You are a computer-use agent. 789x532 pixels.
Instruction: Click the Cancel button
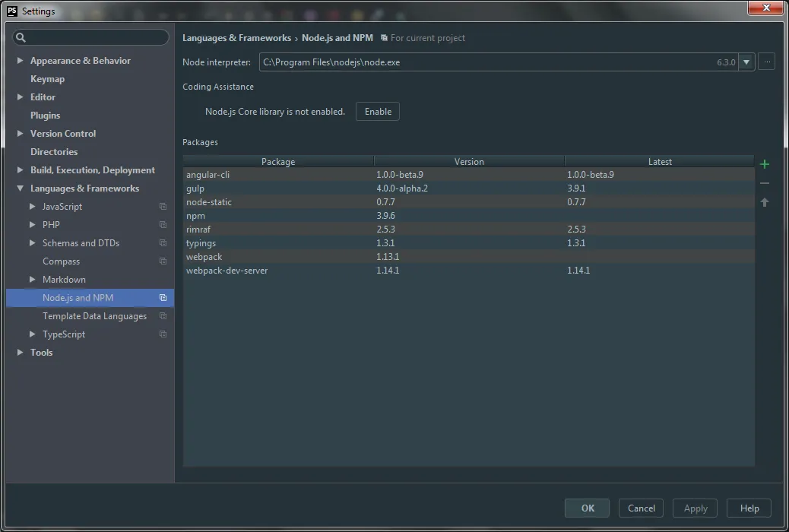pos(641,508)
